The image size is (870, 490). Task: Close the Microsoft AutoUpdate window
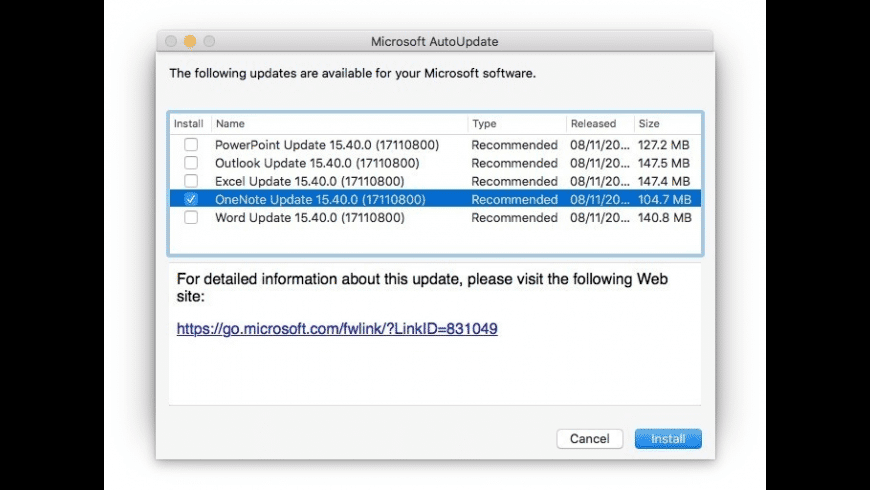pos(171,41)
